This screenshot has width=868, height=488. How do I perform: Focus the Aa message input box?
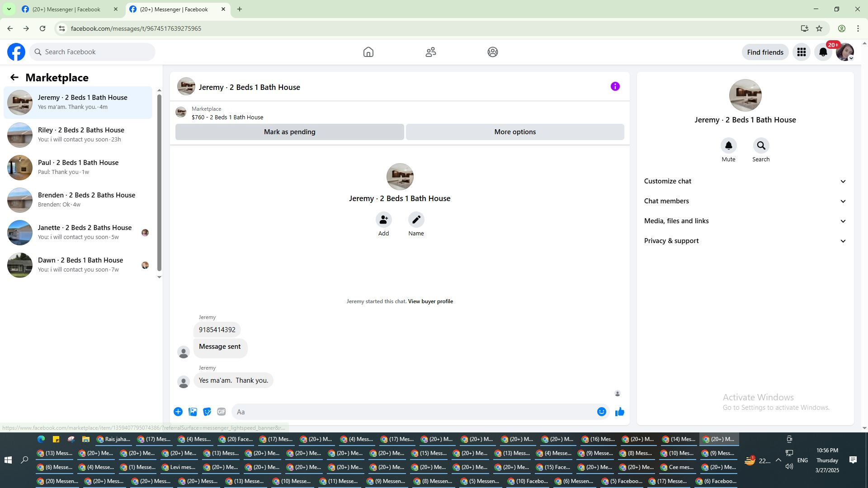(x=414, y=412)
